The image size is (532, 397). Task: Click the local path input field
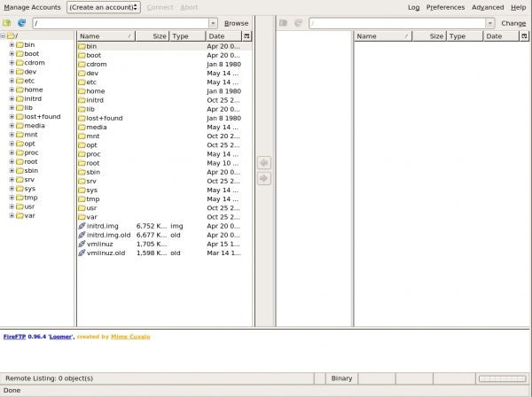(x=119, y=23)
